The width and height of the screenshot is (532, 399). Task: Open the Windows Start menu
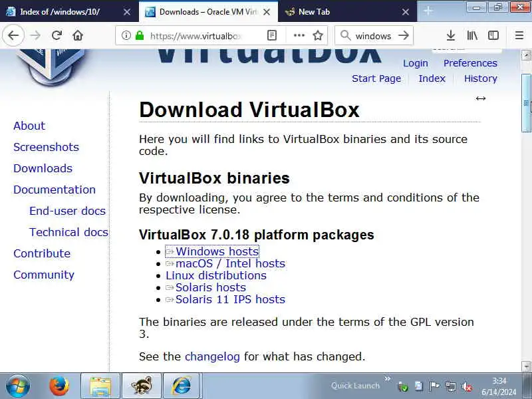tap(17, 386)
